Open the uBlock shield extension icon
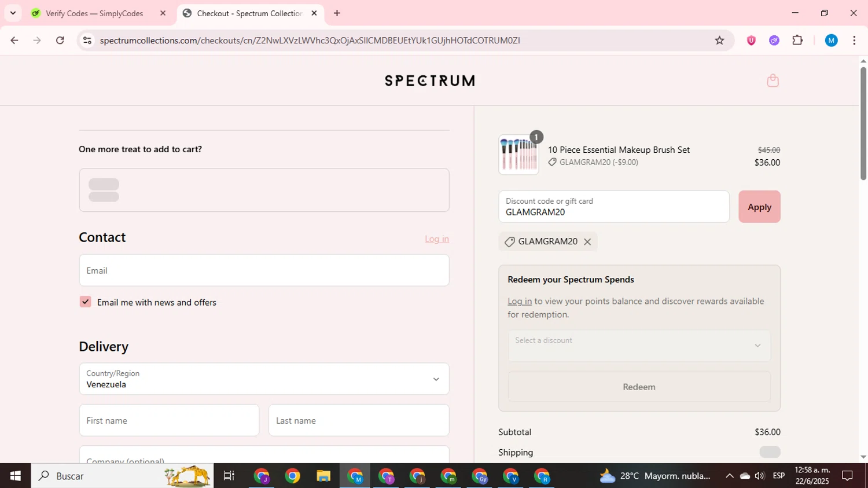This screenshot has height=488, width=868. click(751, 41)
